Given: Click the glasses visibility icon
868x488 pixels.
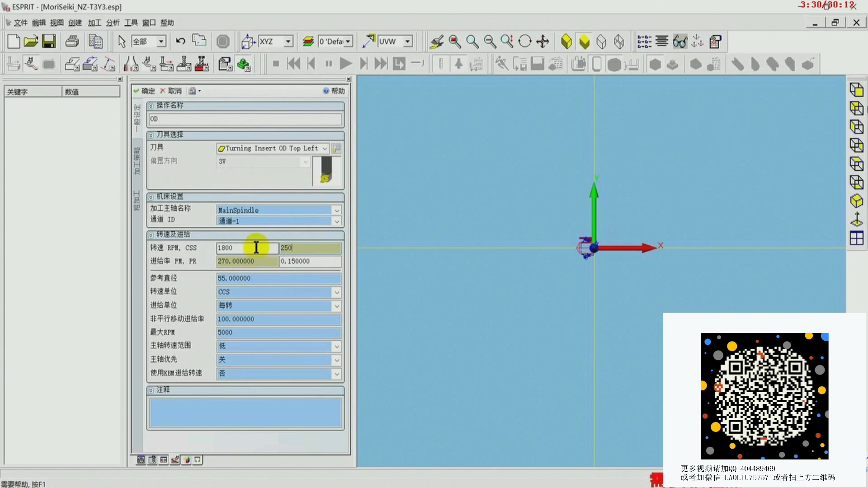Looking at the screenshot, I should [679, 42].
